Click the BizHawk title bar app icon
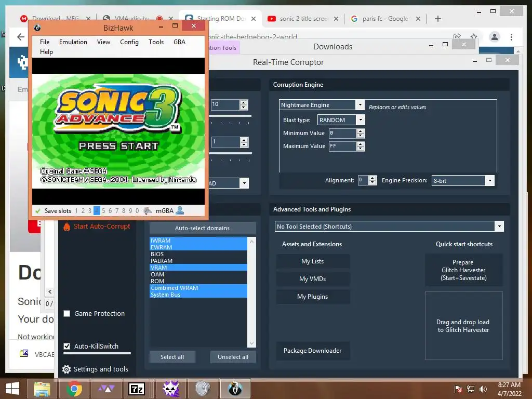 (x=37, y=28)
